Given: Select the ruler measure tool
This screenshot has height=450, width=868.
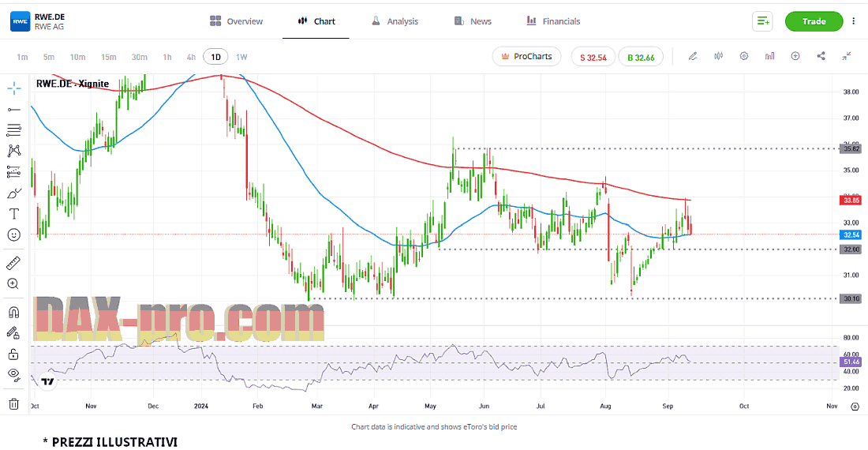Looking at the screenshot, I should (14, 263).
